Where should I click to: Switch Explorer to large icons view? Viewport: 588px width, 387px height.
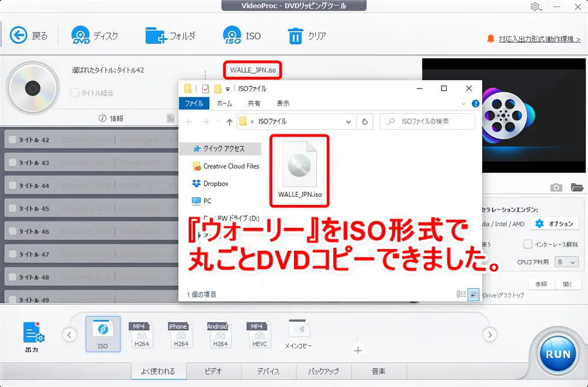[473, 294]
